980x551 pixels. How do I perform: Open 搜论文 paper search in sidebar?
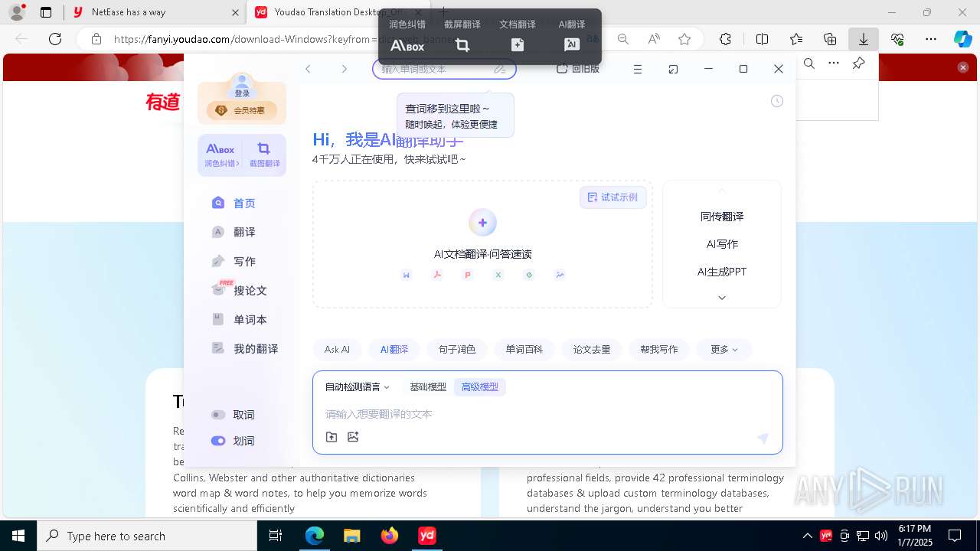click(240, 290)
